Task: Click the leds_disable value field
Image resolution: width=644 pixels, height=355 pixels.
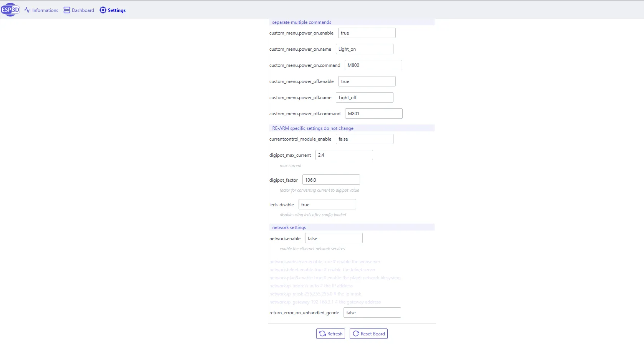Action: click(327, 204)
